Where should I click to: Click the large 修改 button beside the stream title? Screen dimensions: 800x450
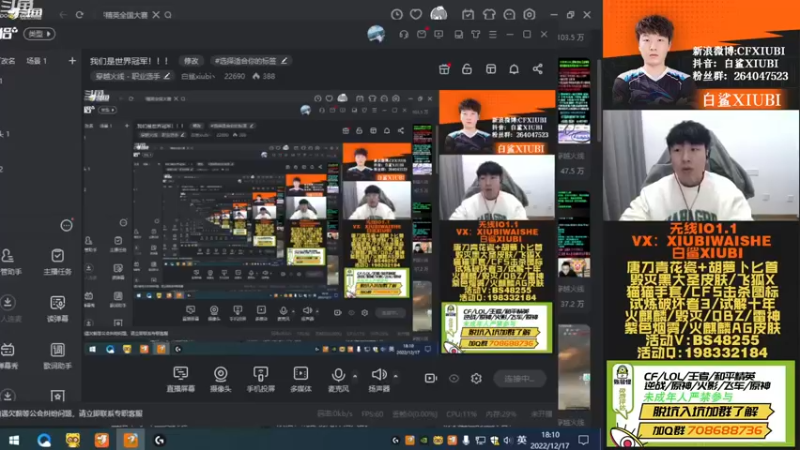pyautogui.click(x=191, y=61)
